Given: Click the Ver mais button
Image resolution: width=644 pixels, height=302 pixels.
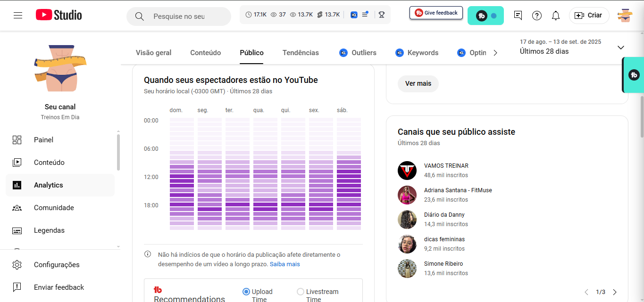Looking at the screenshot, I should [418, 83].
